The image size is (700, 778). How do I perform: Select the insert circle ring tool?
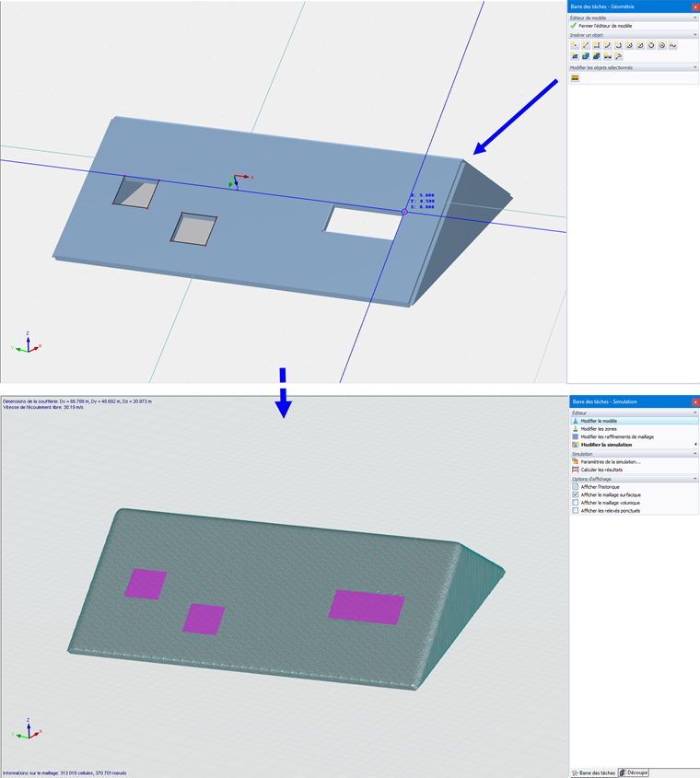[x=651, y=45]
